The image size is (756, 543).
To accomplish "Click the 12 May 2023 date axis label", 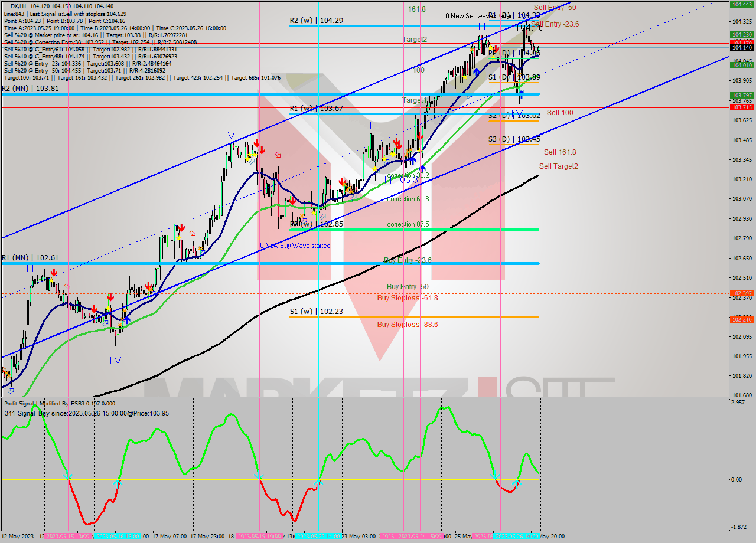I will coord(17,537).
